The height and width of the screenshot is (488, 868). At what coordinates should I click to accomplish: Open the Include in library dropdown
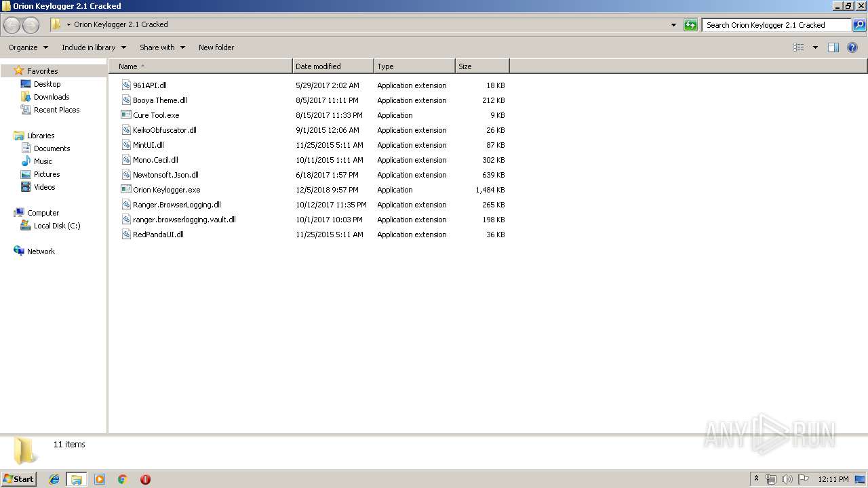click(x=94, y=47)
